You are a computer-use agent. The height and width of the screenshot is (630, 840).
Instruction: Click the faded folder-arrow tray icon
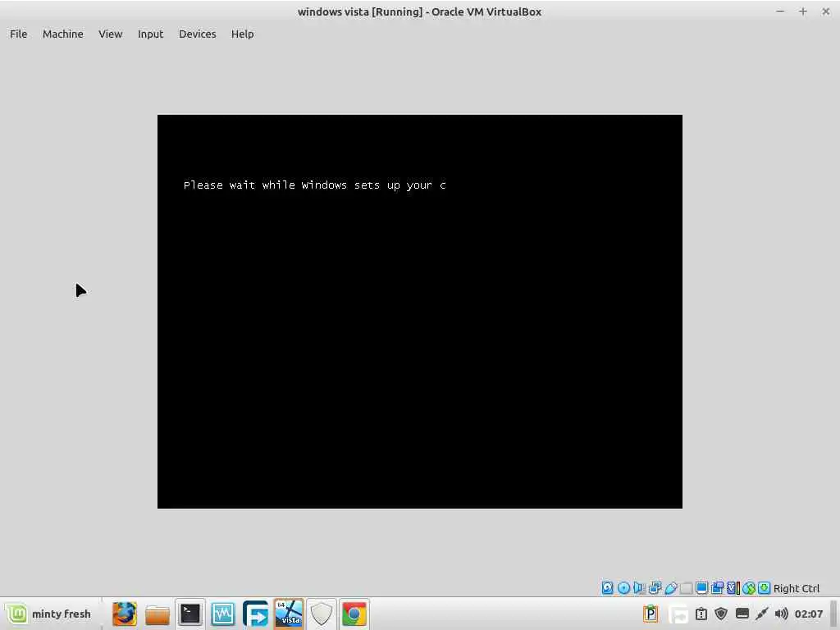[678, 614]
